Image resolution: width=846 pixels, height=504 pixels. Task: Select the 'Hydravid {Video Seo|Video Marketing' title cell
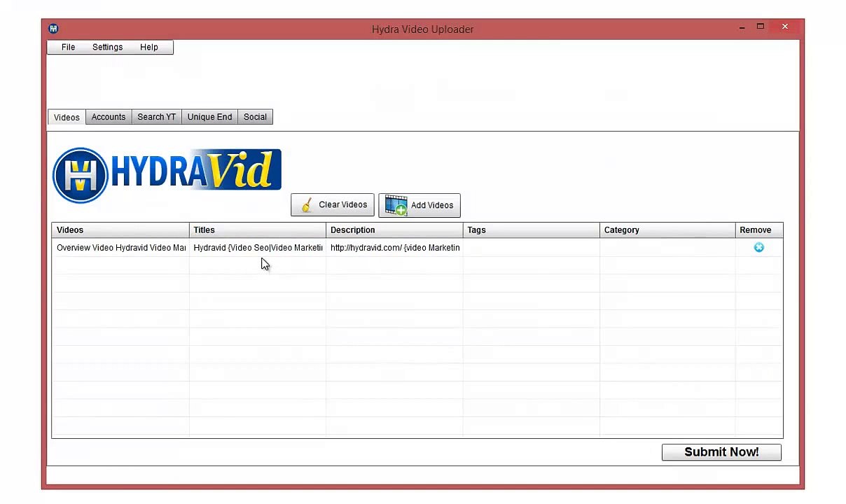pyautogui.click(x=257, y=248)
